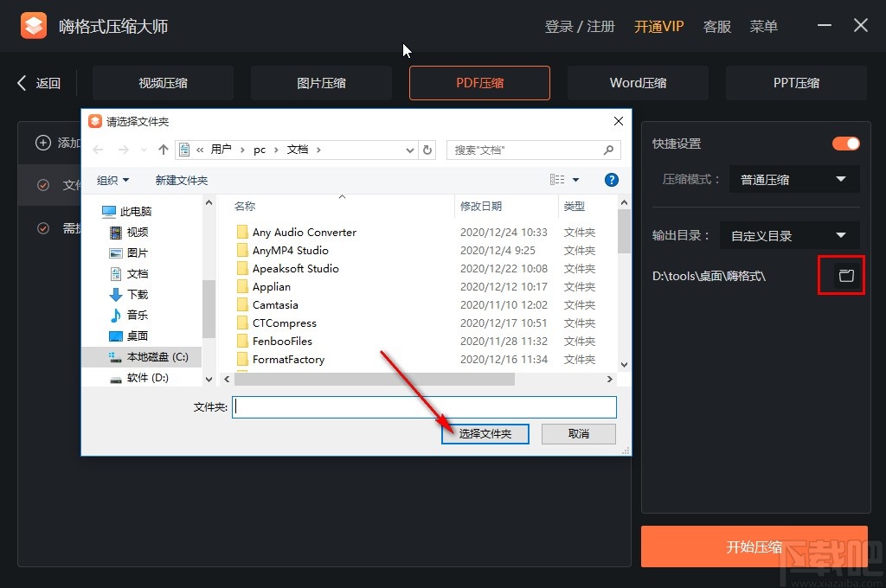886x588 pixels.
Task: Click the Camtasia folder icon
Action: pos(242,305)
